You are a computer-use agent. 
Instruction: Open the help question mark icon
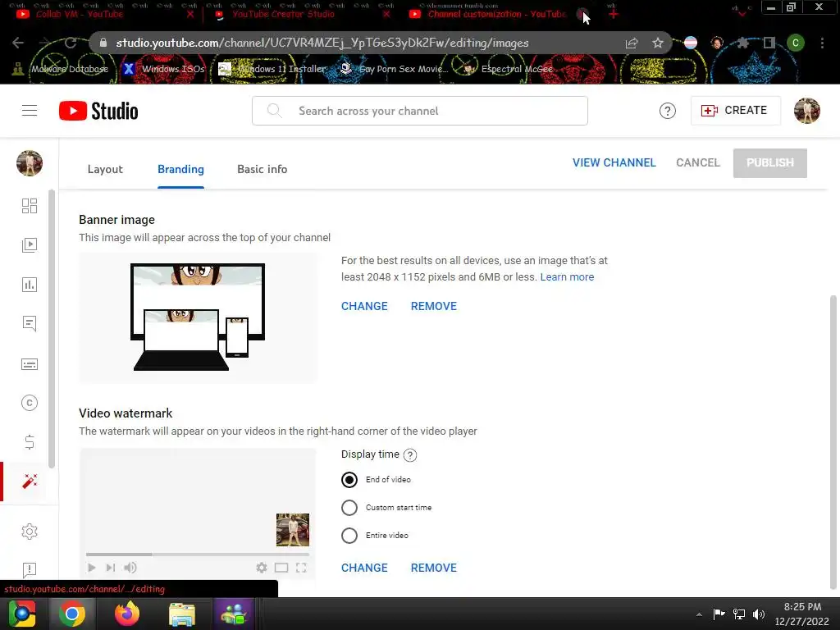pyautogui.click(x=667, y=111)
